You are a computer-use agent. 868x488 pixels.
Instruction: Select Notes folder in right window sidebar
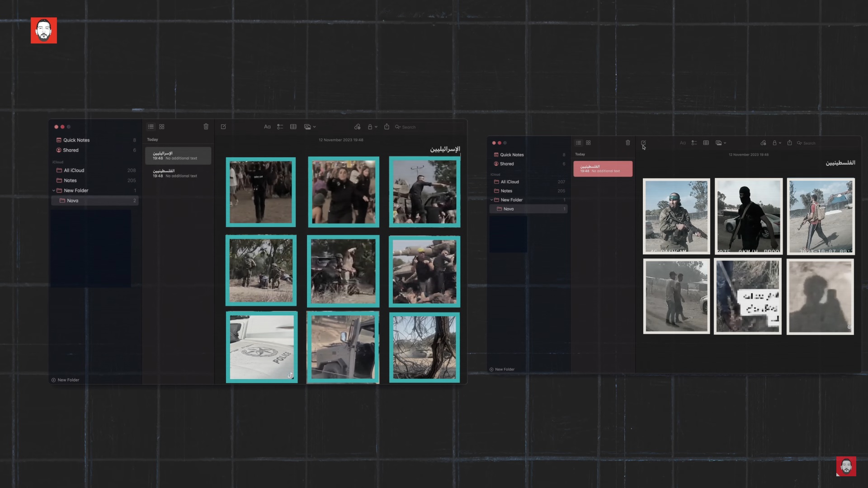[528, 191]
